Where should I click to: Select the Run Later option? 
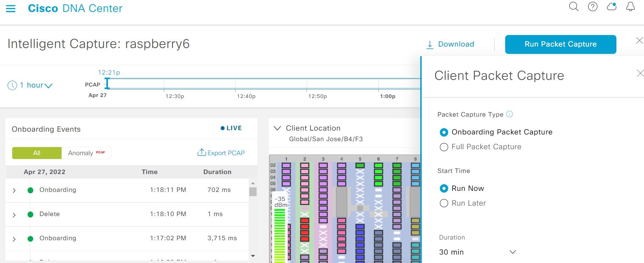click(x=444, y=203)
